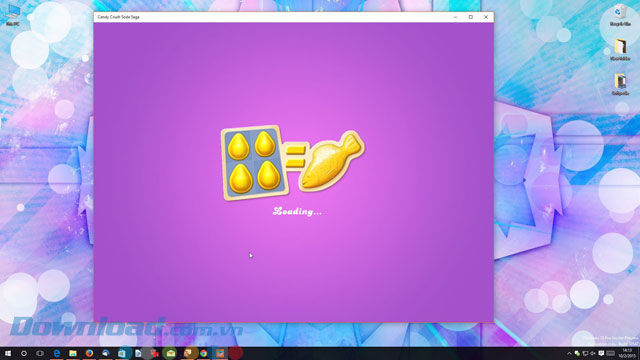Open Cortana search circle on taskbar
640x360 pixels.
pyautogui.click(x=24, y=353)
